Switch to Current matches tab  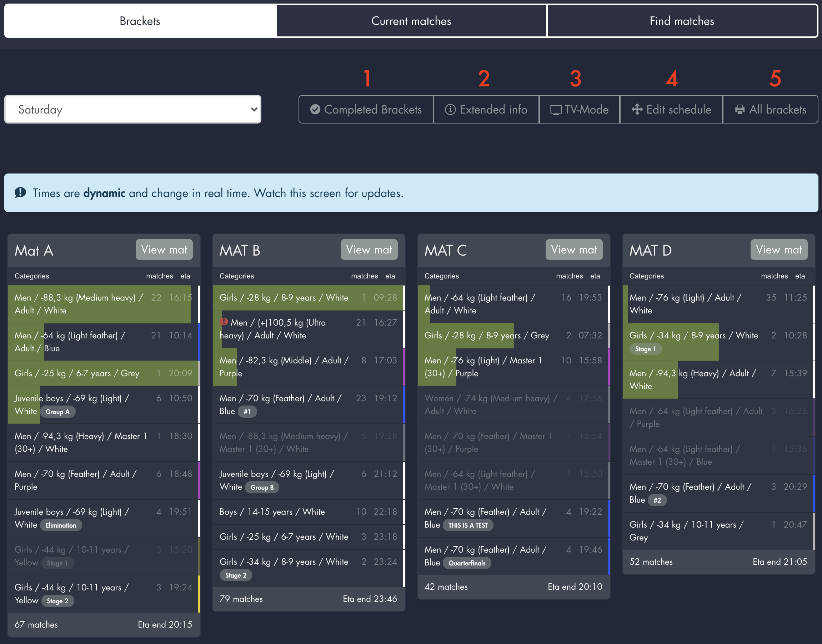click(x=411, y=21)
